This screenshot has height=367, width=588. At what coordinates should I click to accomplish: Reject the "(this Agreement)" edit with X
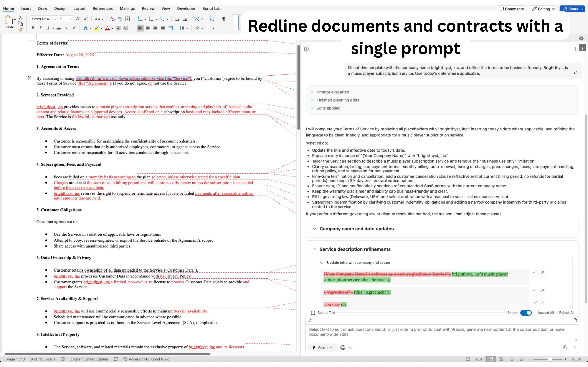[x=543, y=290]
